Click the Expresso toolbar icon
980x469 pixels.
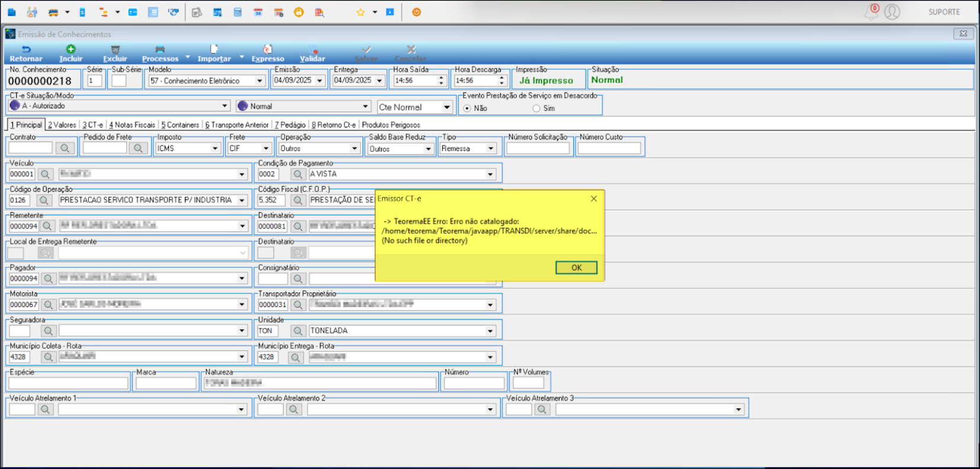(x=268, y=50)
